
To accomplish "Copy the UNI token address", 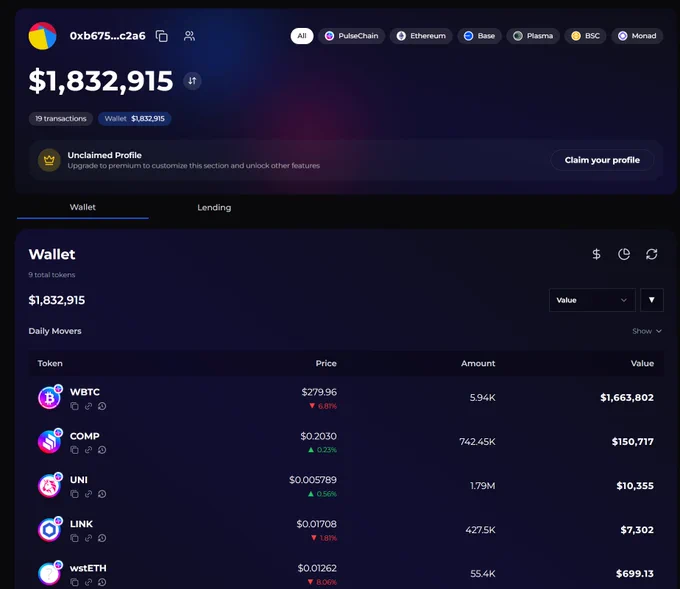I will click(x=75, y=494).
